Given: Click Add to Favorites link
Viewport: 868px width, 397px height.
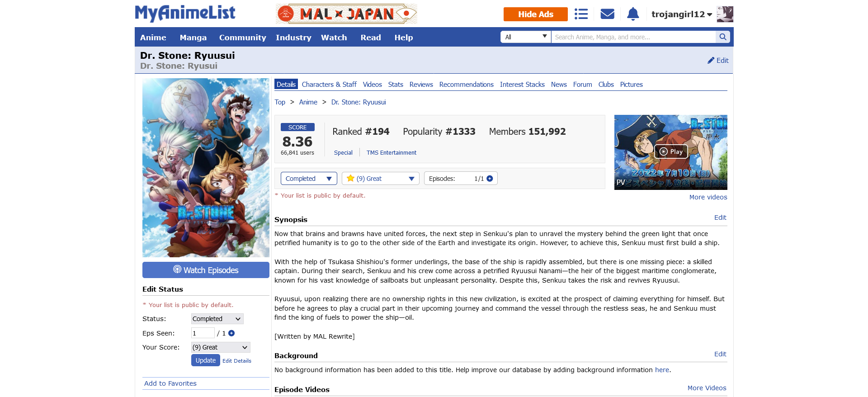Looking at the screenshot, I should tap(170, 383).
